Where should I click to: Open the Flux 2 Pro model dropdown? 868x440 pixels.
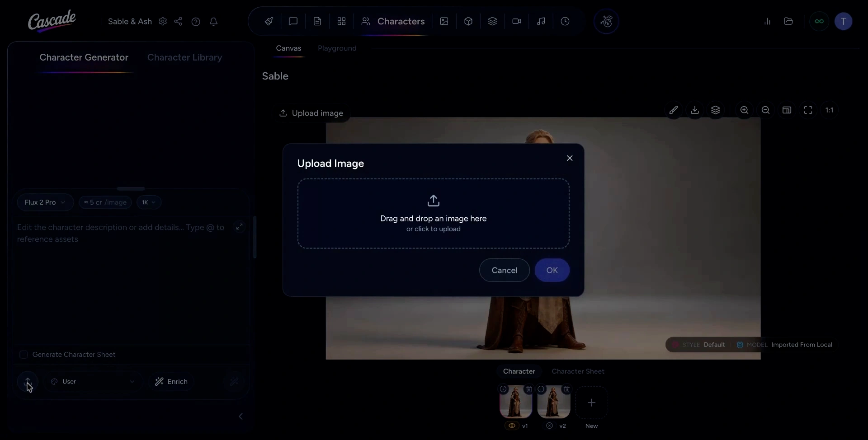45,202
